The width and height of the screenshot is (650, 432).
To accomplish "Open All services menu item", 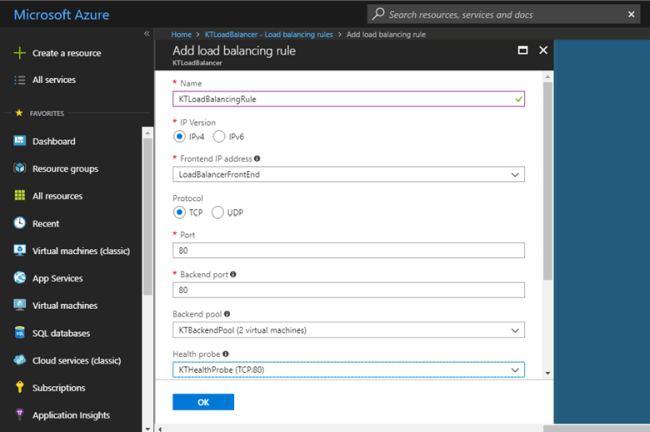I will (x=54, y=80).
